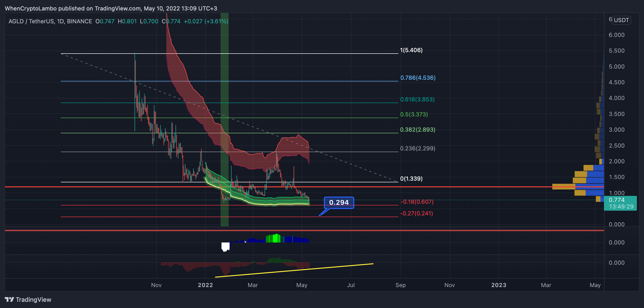Screen dimensions: 644x308
Task: Select the 0.5(3.373) Fibonacci level label
Action: pos(414,114)
